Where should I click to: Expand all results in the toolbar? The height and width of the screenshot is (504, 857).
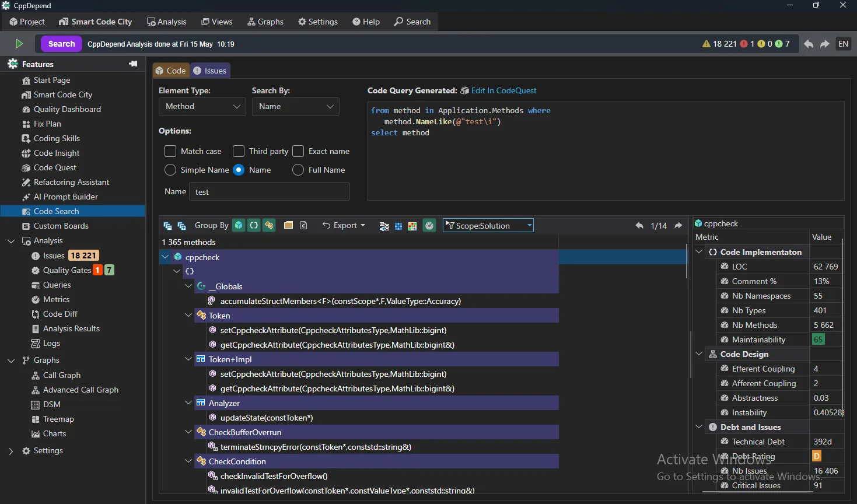(x=181, y=226)
